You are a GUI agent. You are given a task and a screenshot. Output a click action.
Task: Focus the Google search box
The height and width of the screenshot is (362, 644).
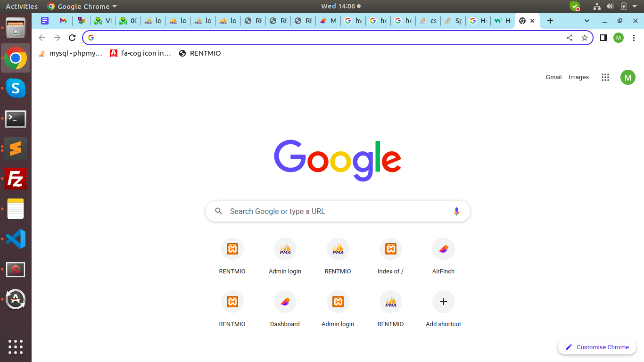coord(338,211)
